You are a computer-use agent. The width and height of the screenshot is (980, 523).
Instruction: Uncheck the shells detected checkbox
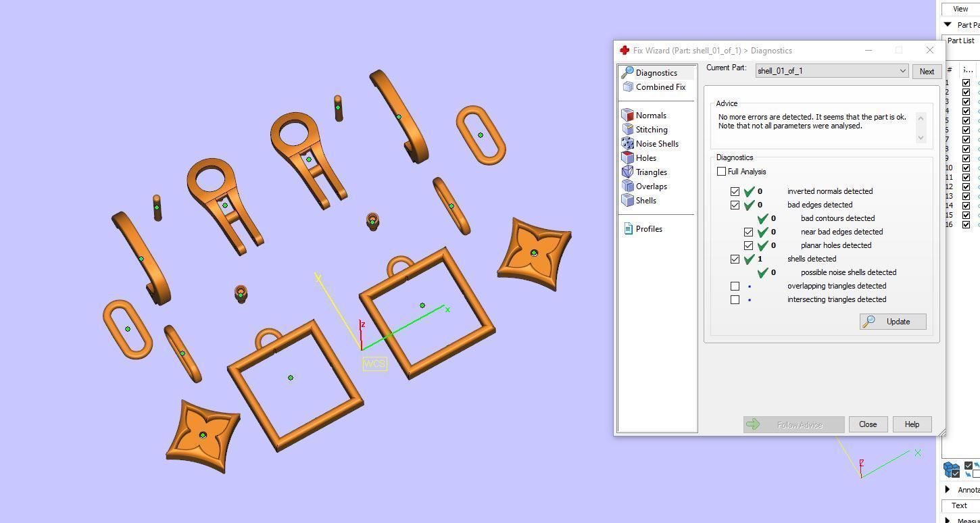[x=735, y=259]
